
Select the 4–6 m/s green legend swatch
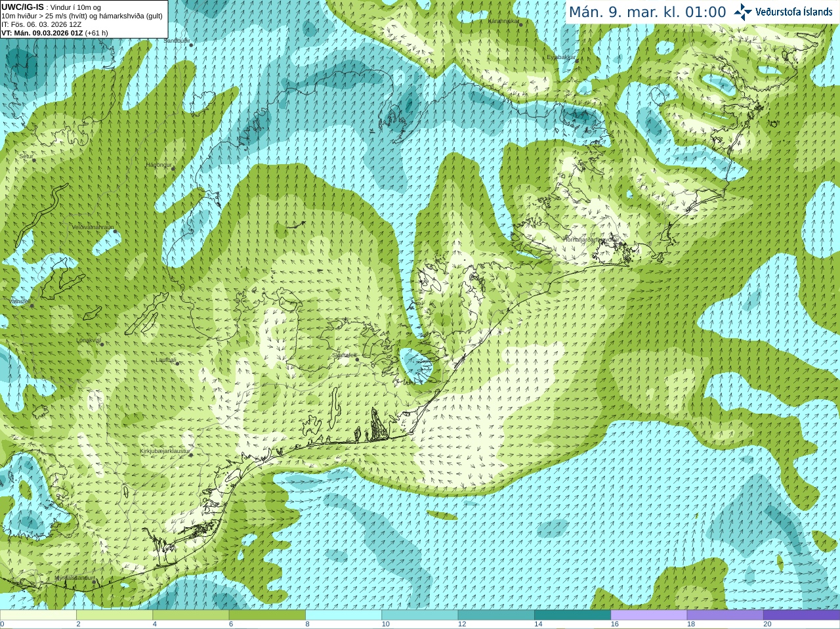[191, 615]
